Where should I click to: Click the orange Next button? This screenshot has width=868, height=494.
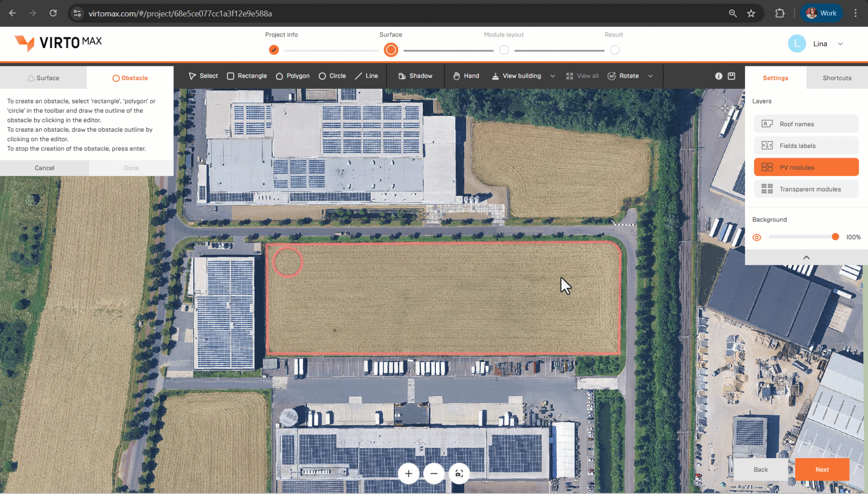[822, 469]
